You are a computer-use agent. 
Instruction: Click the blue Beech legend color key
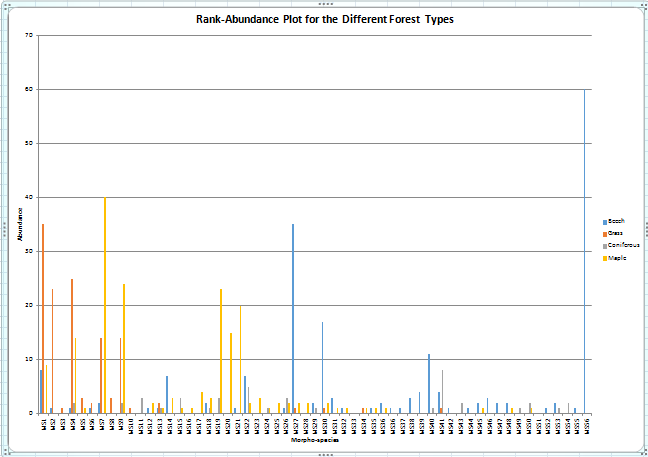point(605,222)
